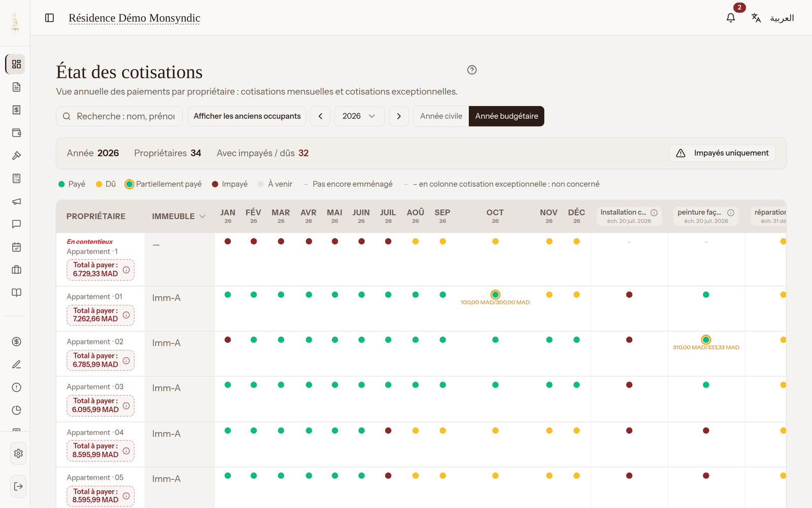Open Total à payer 6.785,99 MAD badge

(100, 360)
